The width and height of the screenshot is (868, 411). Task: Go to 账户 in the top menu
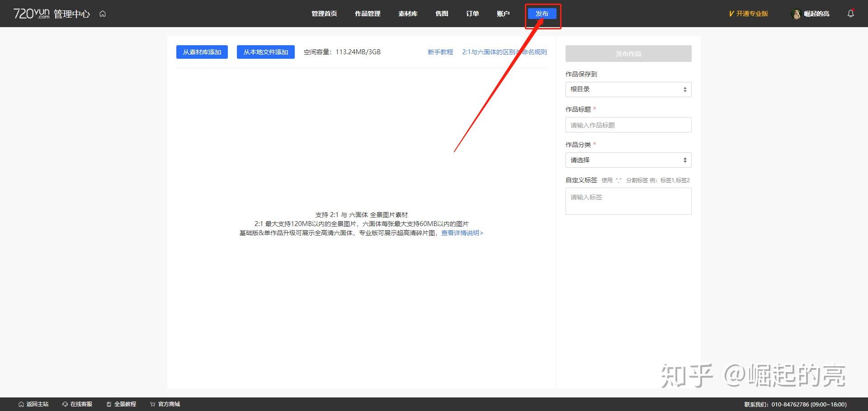point(503,14)
